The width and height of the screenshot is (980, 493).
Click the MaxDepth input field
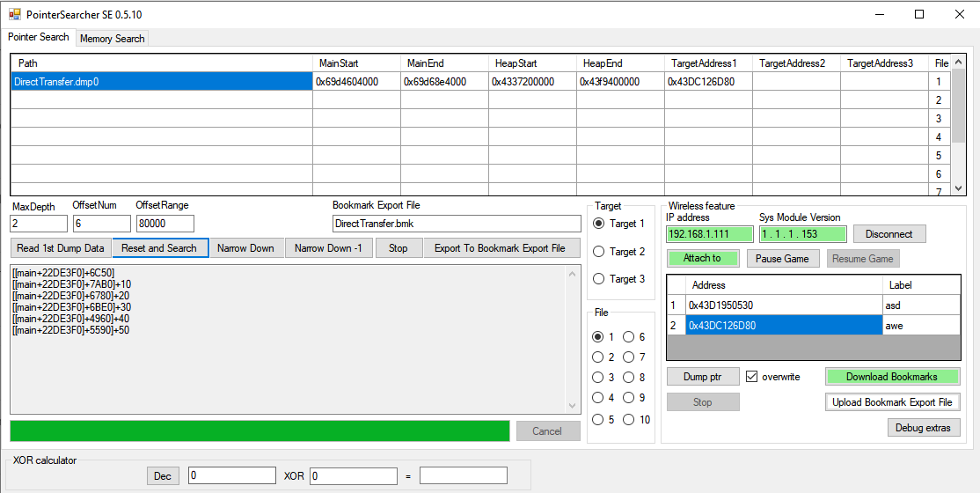39,224
